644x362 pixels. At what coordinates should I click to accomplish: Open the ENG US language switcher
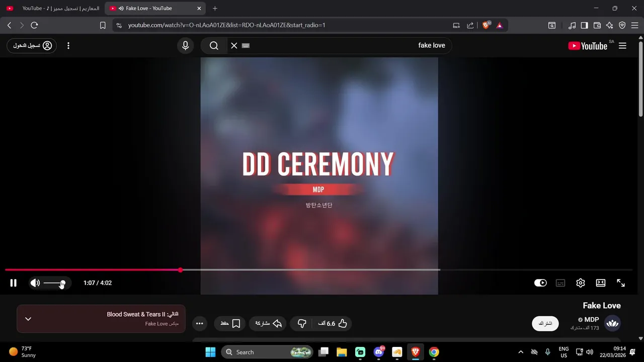(563, 352)
